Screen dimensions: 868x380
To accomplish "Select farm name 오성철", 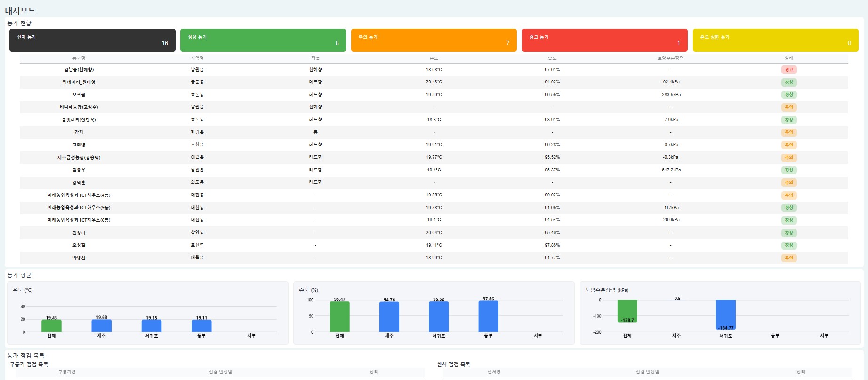I will pos(79,245).
